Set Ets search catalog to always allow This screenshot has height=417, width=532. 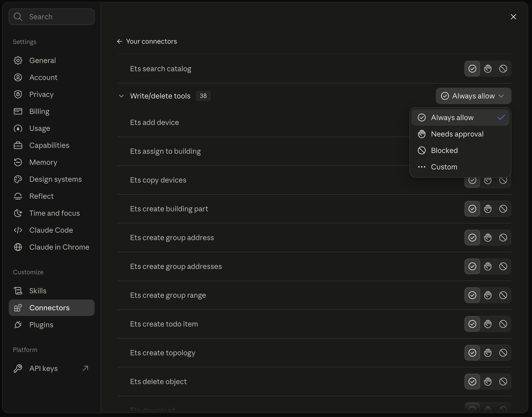click(472, 69)
